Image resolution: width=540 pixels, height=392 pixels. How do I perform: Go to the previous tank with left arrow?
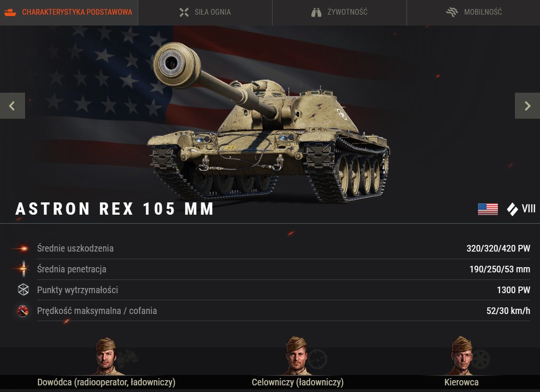[12, 105]
